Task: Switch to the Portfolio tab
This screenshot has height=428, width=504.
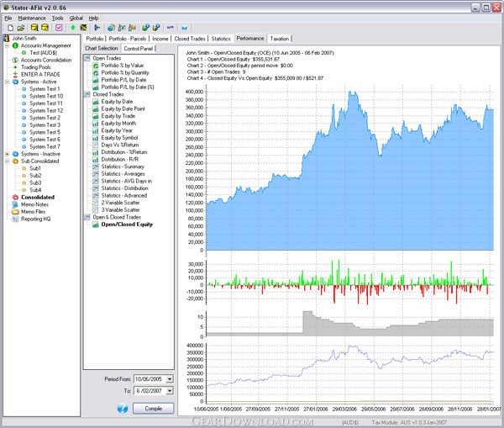Action: pos(94,39)
